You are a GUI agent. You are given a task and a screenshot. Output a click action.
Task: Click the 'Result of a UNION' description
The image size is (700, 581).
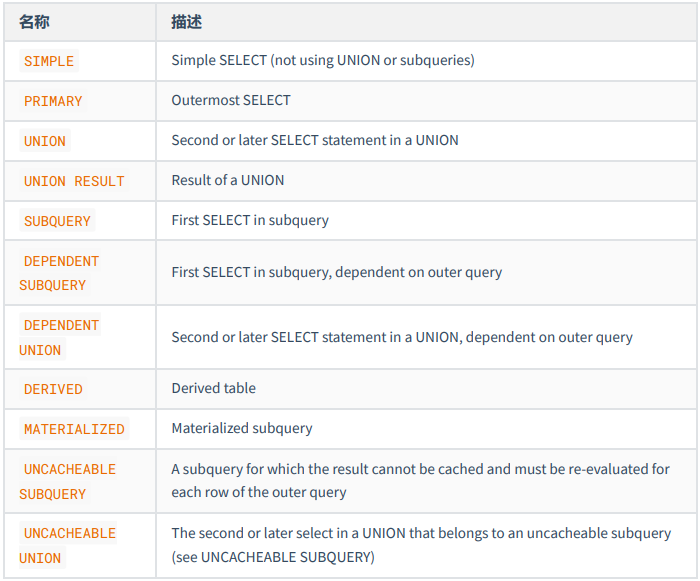[x=228, y=180]
